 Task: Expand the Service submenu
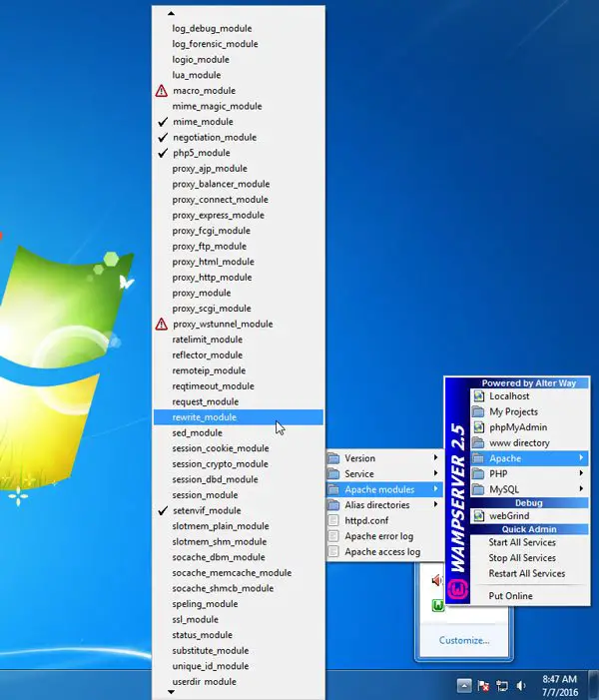coord(384,474)
